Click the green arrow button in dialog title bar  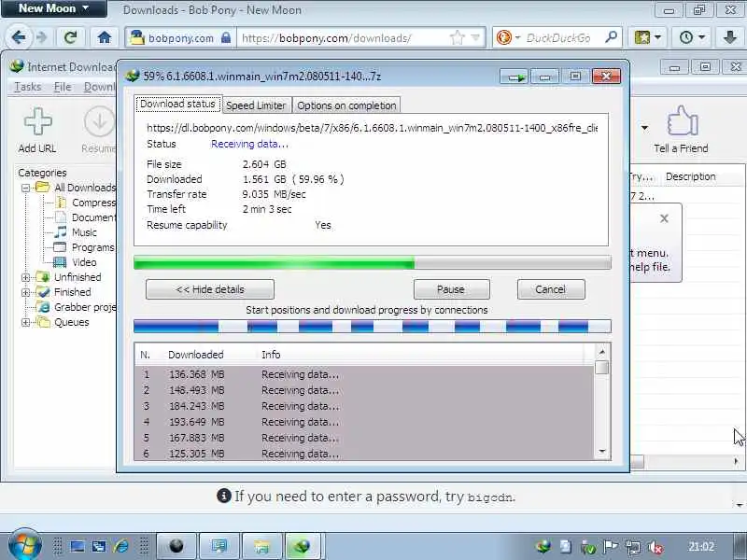[515, 77]
